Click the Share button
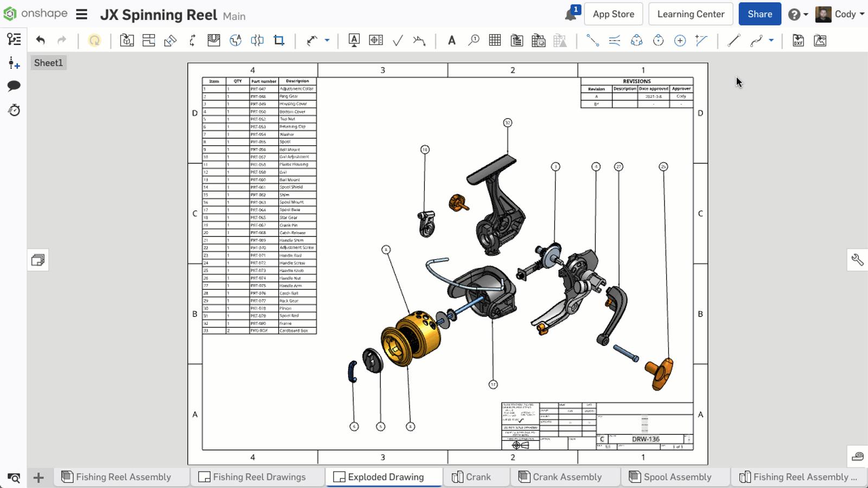The image size is (868, 488). 759,14
